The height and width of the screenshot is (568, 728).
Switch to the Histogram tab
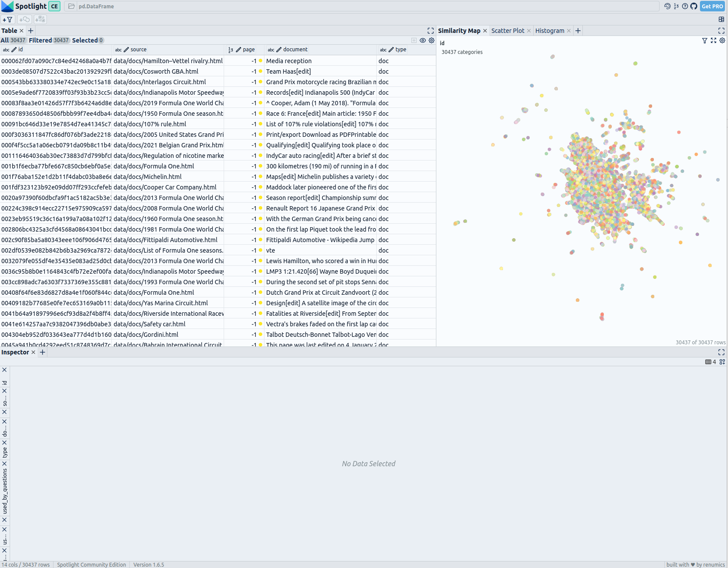point(550,31)
